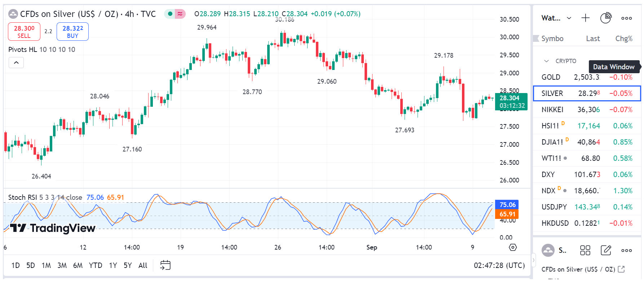Click the add symbol plus icon
This screenshot has width=644, height=295.
point(586,18)
